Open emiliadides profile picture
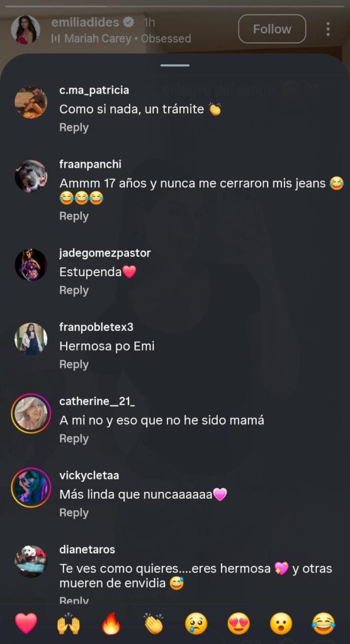This screenshot has width=350, height=644. click(26, 30)
